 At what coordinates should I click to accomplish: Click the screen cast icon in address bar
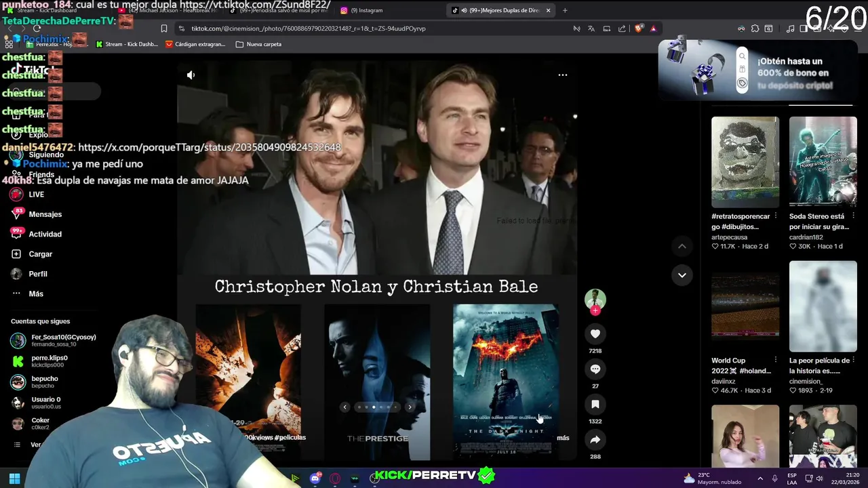coord(607,28)
